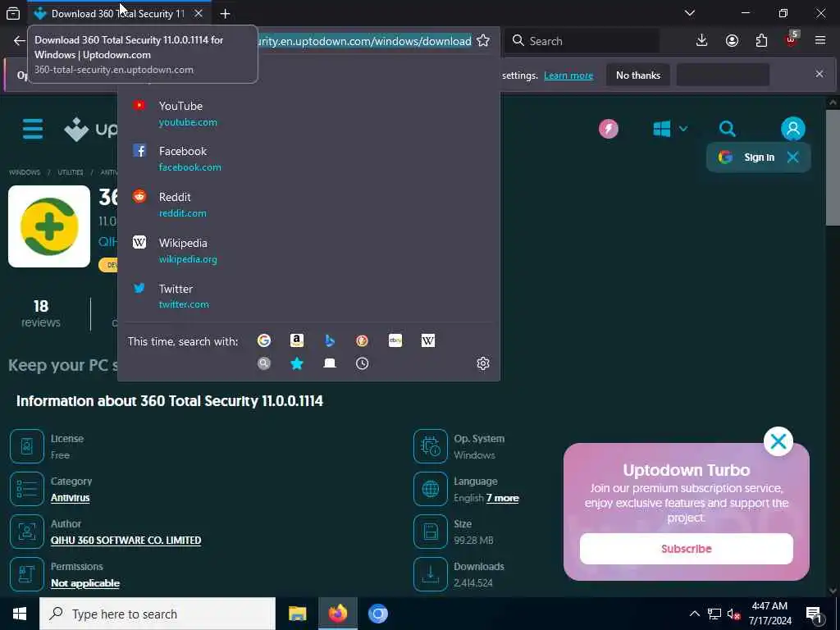Open the Antivirus category link
Screen dimensions: 840x630
click(x=71, y=498)
